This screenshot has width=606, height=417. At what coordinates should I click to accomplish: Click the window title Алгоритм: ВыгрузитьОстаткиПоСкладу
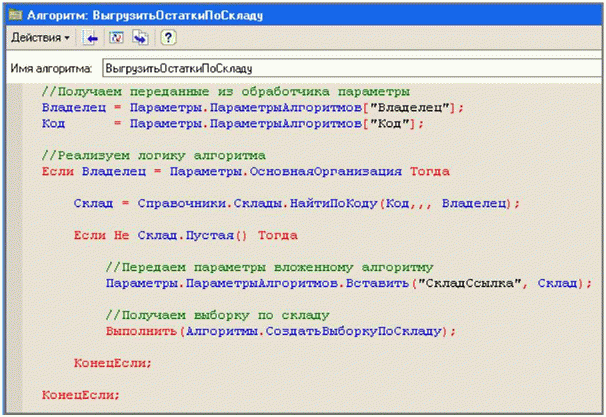pos(145,15)
